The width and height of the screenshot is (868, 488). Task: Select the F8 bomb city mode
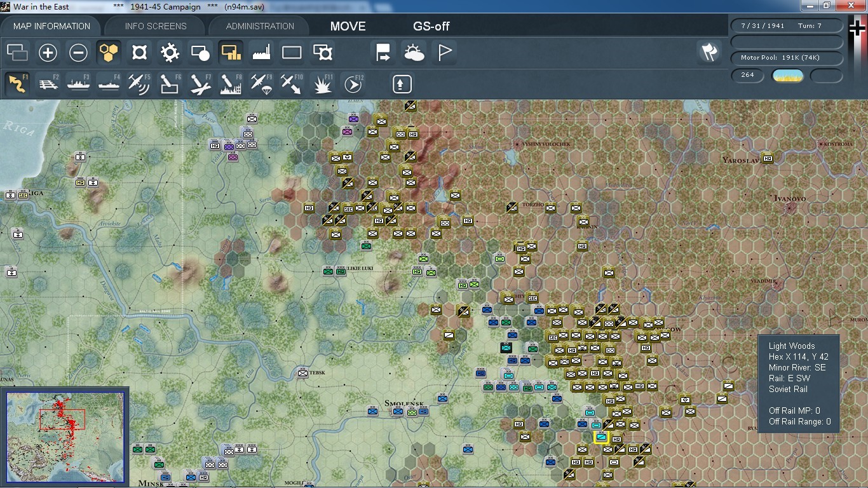(231, 83)
